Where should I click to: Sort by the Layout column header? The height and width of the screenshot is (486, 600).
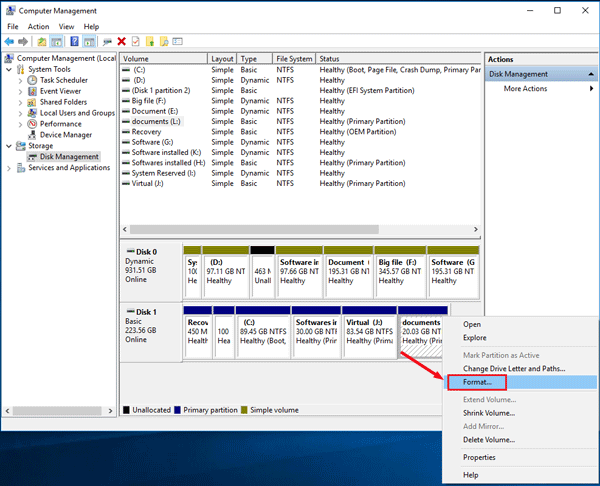(x=222, y=59)
